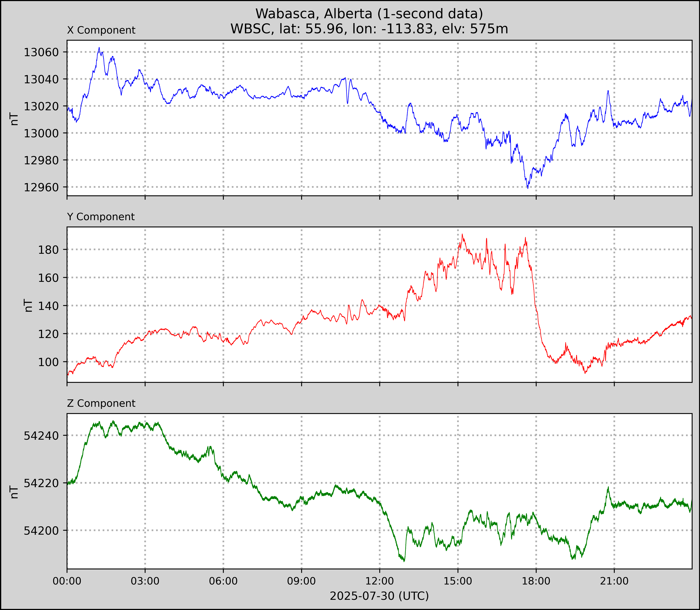Click the "15:00" time tick label

pyautogui.click(x=458, y=581)
